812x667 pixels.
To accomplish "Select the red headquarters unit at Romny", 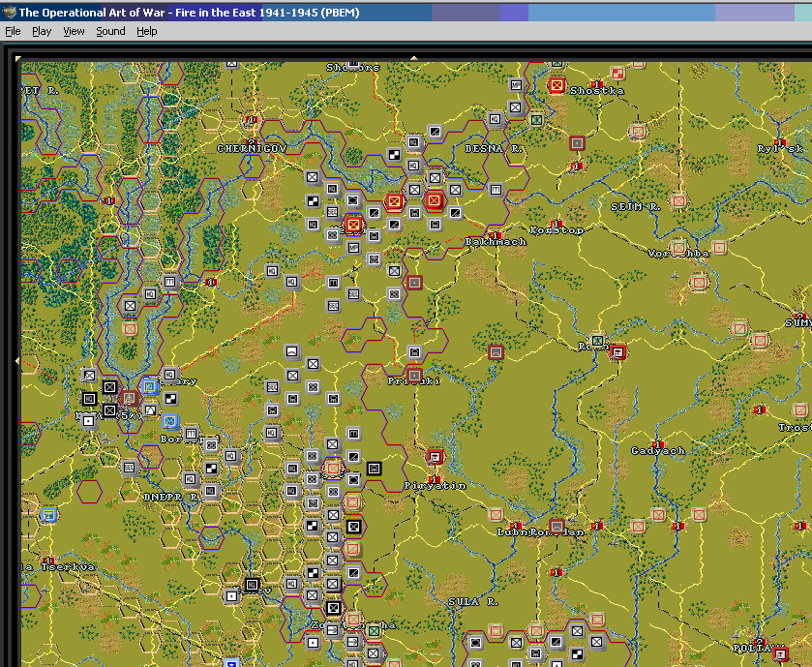I will point(617,352).
